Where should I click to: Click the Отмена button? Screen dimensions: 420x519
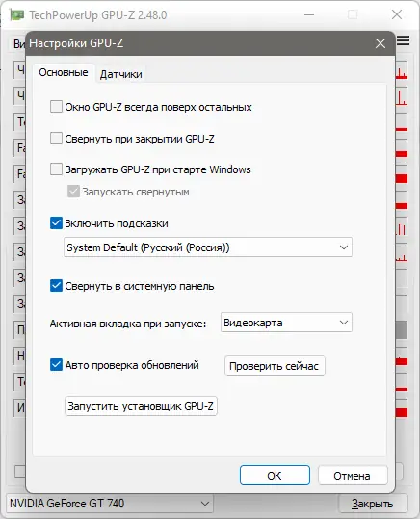pyautogui.click(x=353, y=476)
